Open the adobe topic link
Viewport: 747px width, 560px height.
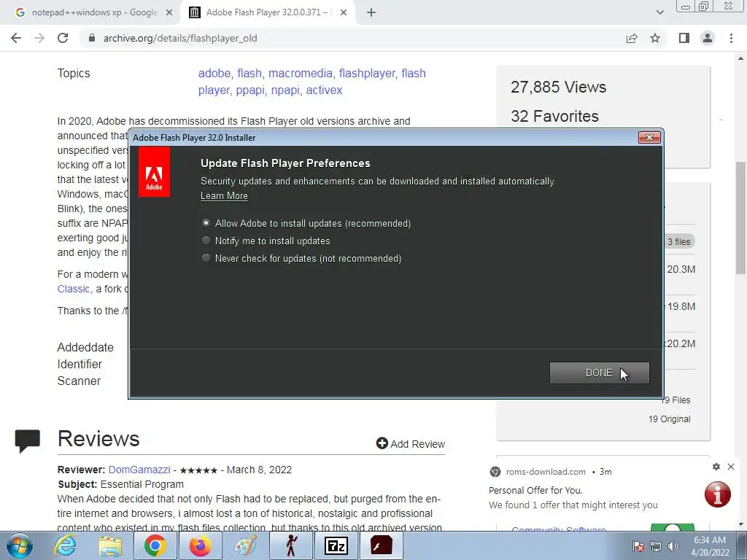click(214, 74)
